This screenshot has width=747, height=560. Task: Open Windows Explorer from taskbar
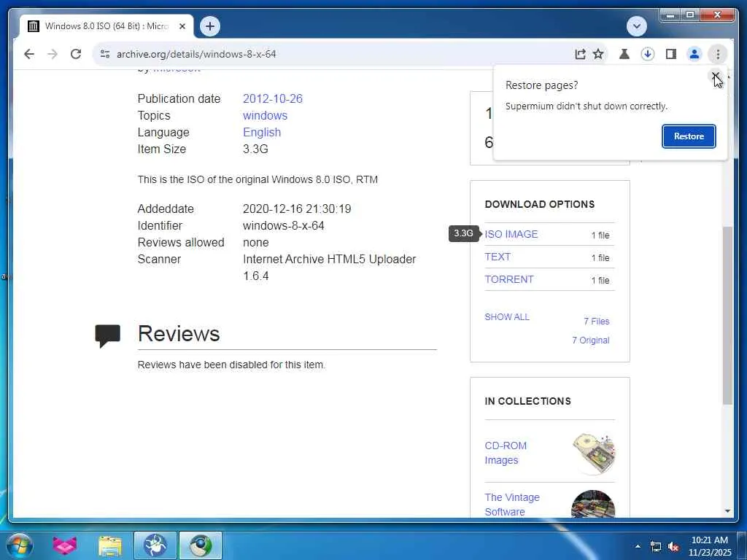110,545
